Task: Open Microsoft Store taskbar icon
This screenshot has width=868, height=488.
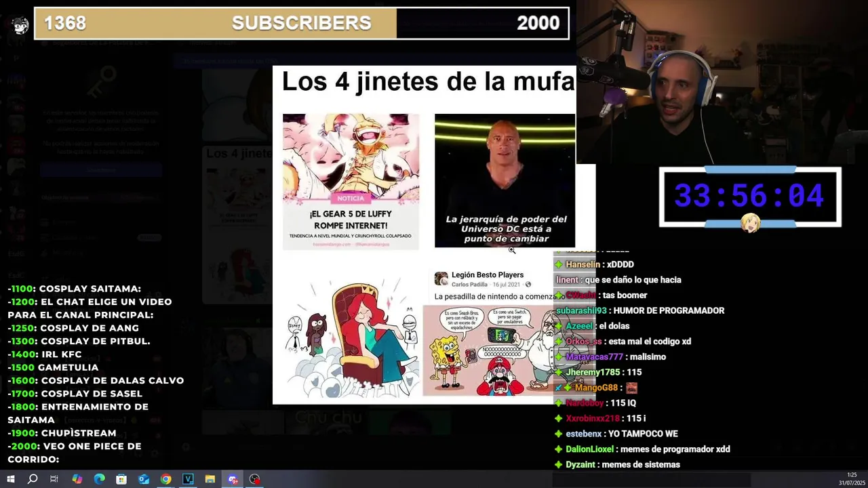Action: point(121,479)
